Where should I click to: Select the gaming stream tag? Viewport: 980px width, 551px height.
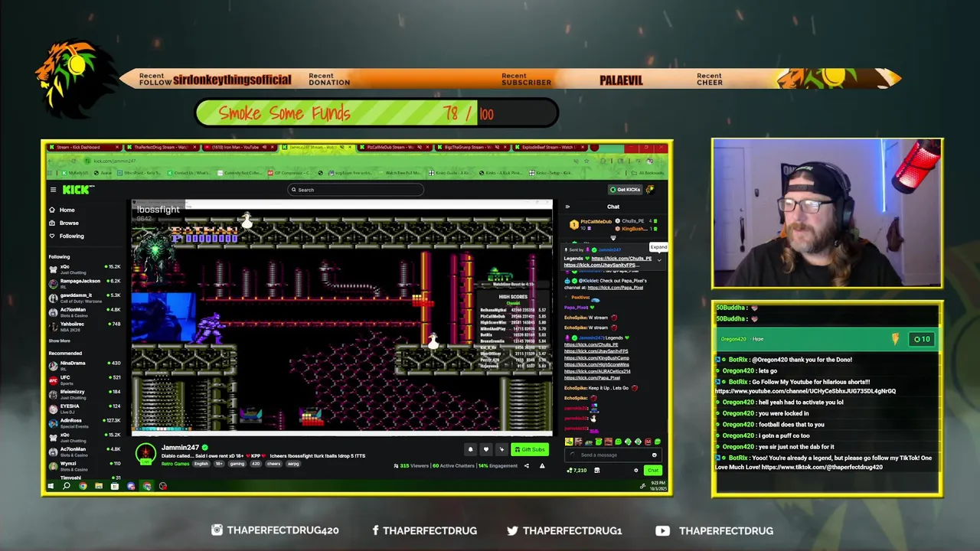tap(237, 464)
